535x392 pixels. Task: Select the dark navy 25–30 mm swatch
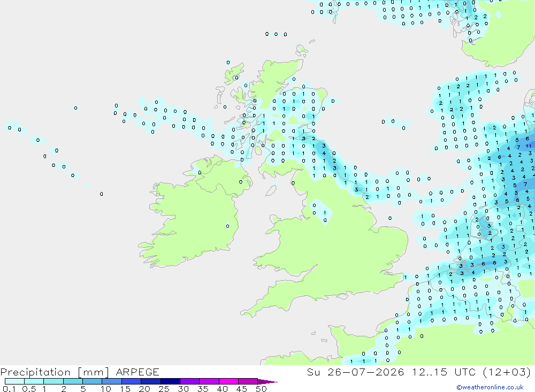(170, 381)
